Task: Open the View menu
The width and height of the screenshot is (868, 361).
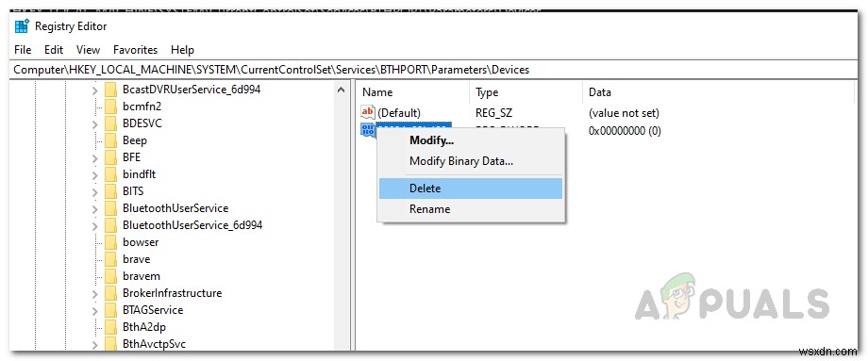Action: pos(88,50)
